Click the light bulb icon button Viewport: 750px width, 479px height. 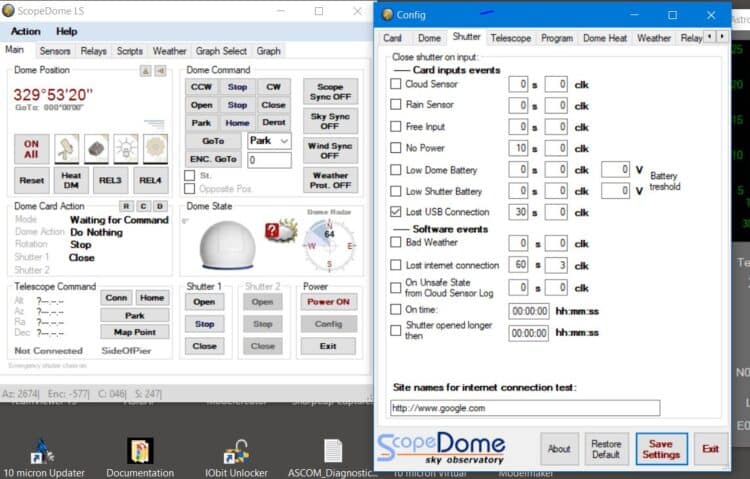coord(126,149)
